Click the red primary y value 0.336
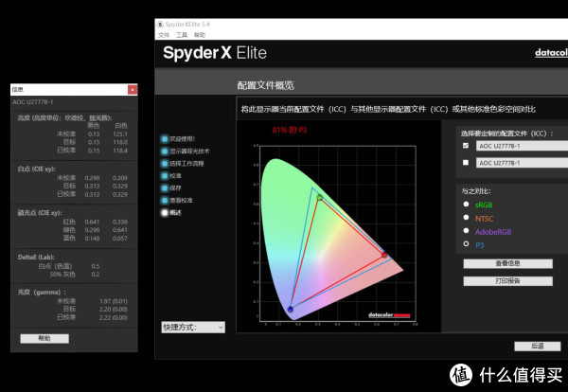 click(x=120, y=222)
